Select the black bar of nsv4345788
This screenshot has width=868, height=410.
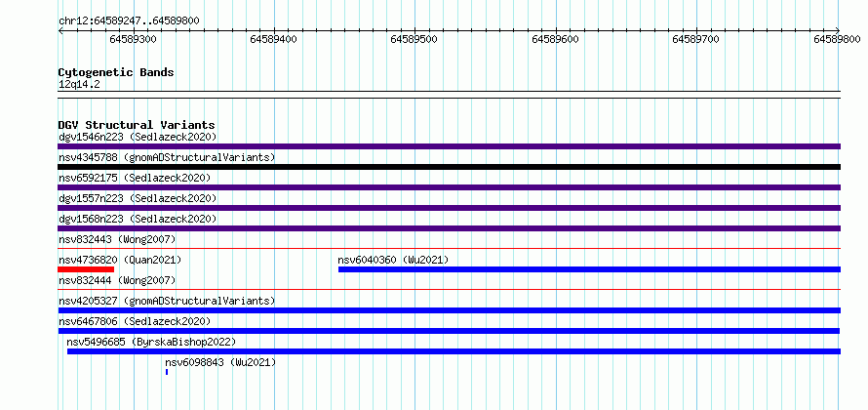(x=449, y=167)
